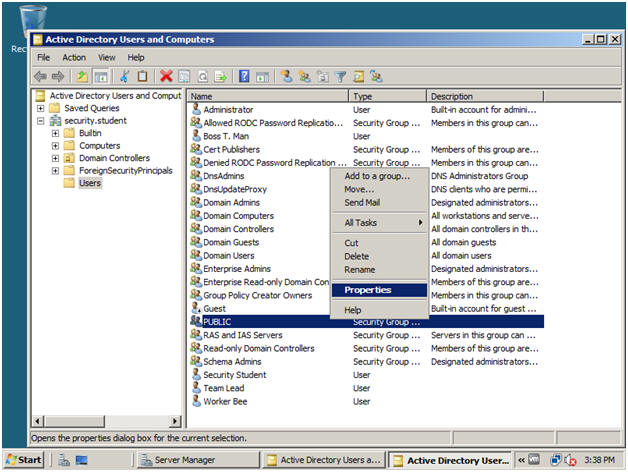The height and width of the screenshot is (472, 628).
Task: Click the Create new user toolbar icon
Action: click(x=286, y=76)
